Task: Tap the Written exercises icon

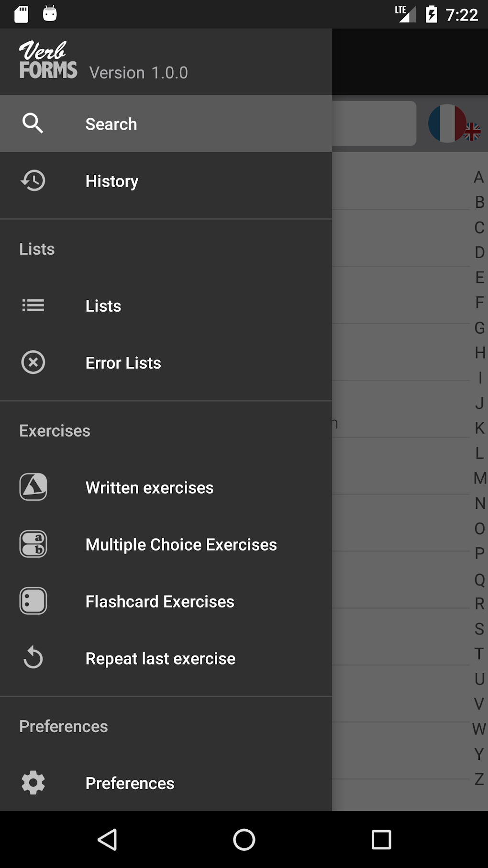Action: (x=33, y=487)
